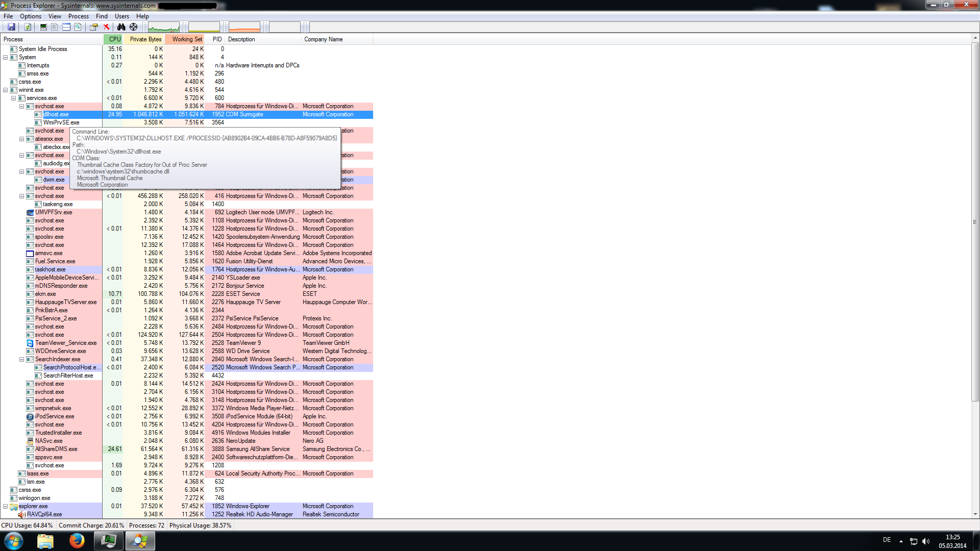Collapse the atiesrxx.exe tree node
This screenshot has width=980, height=551.
click(22, 139)
